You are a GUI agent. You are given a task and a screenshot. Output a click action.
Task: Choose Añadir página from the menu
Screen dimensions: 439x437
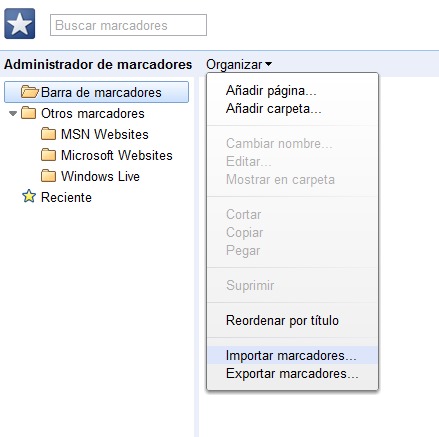coord(271,91)
